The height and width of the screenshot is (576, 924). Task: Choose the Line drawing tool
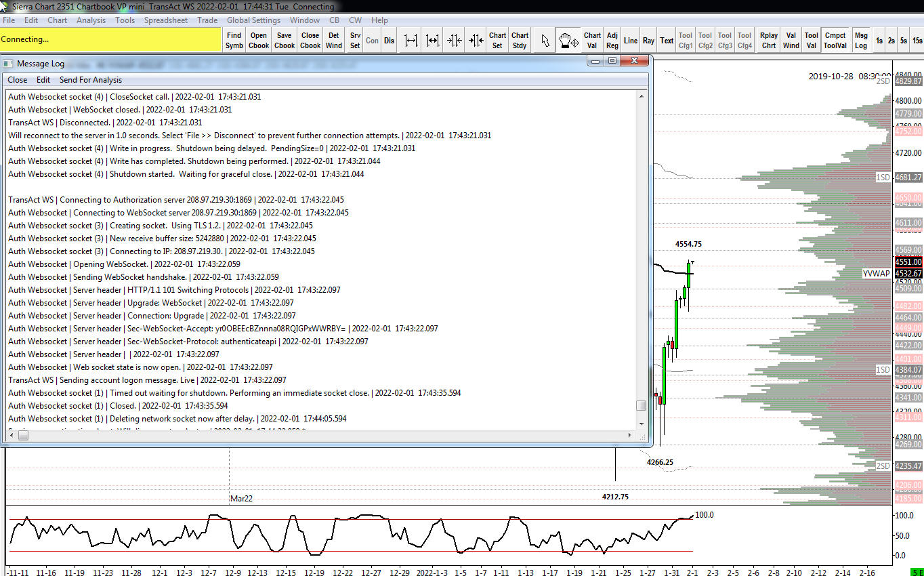coord(631,41)
